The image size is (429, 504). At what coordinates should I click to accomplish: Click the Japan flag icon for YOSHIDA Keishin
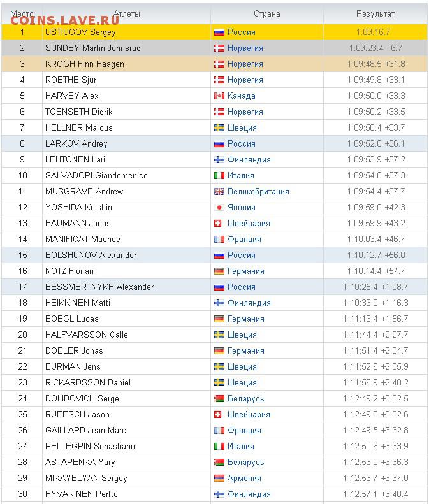pyautogui.click(x=219, y=207)
